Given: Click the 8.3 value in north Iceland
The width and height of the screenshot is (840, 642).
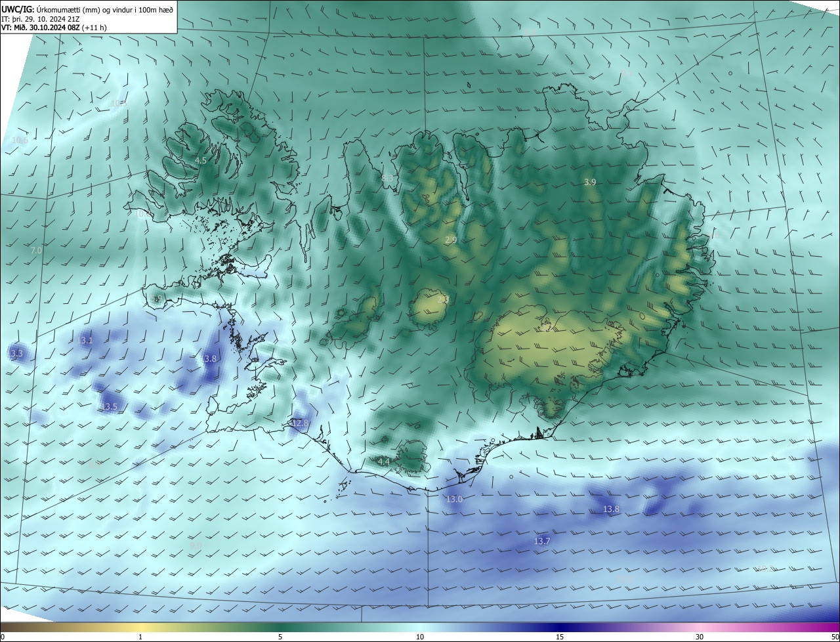Looking at the screenshot, I should click(387, 178).
